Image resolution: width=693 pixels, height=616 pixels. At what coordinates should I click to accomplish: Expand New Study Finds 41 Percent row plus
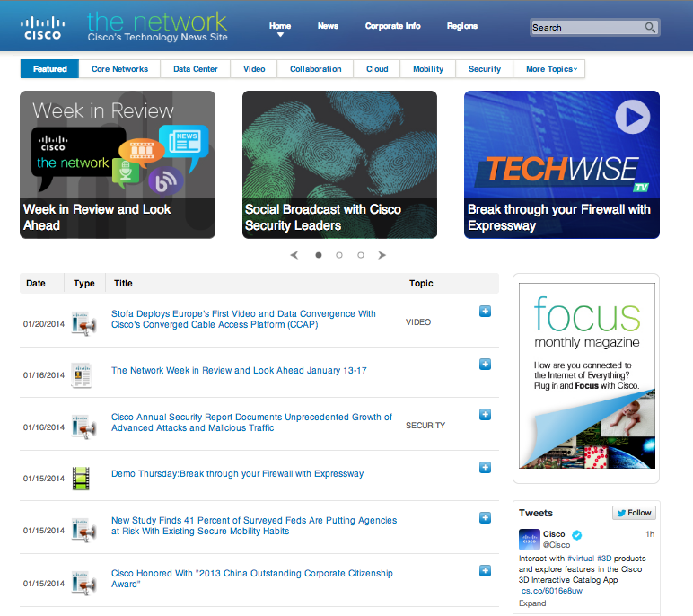click(x=485, y=518)
